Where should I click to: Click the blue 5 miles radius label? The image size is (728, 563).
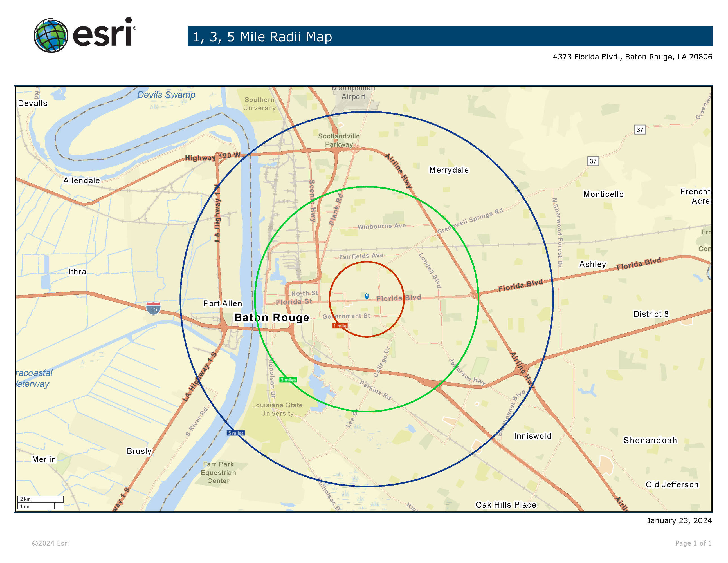click(x=236, y=433)
